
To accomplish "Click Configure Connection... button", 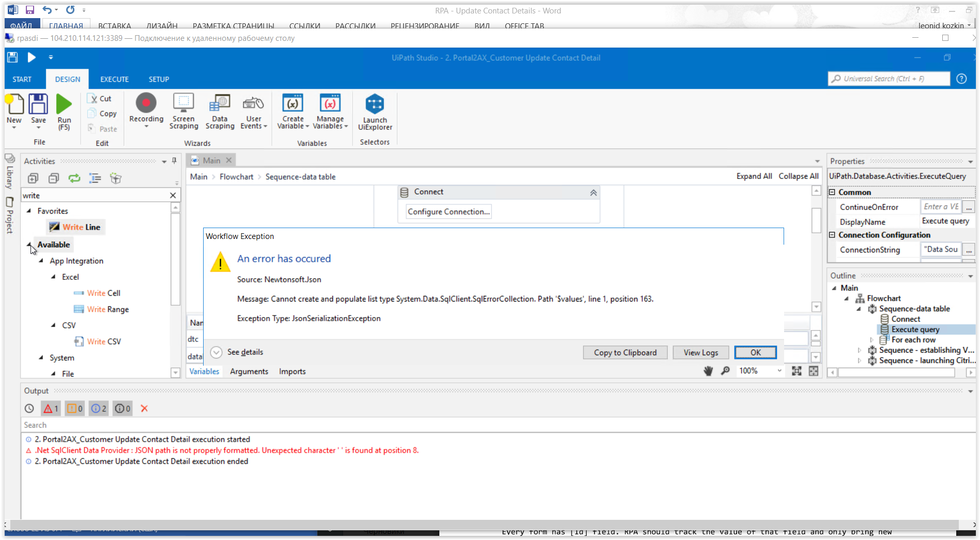I will pyautogui.click(x=449, y=212).
